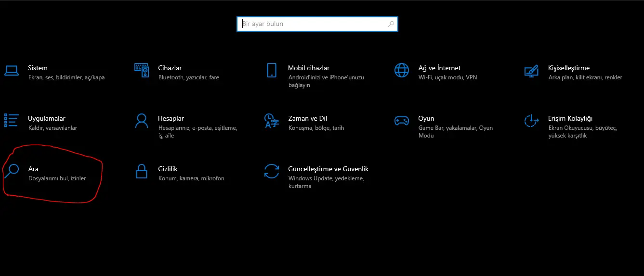
Task: Open the Uygulamalar list icon
Action: pyautogui.click(x=11, y=121)
